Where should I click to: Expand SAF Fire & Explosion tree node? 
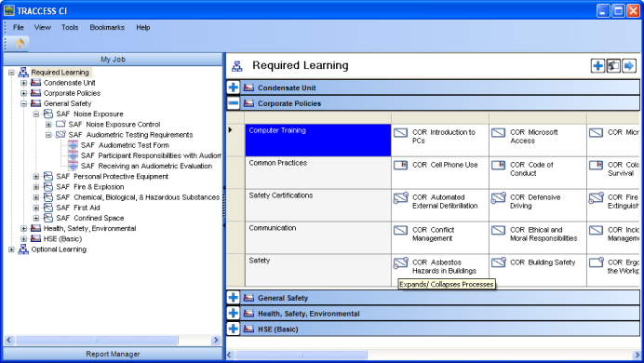click(36, 187)
